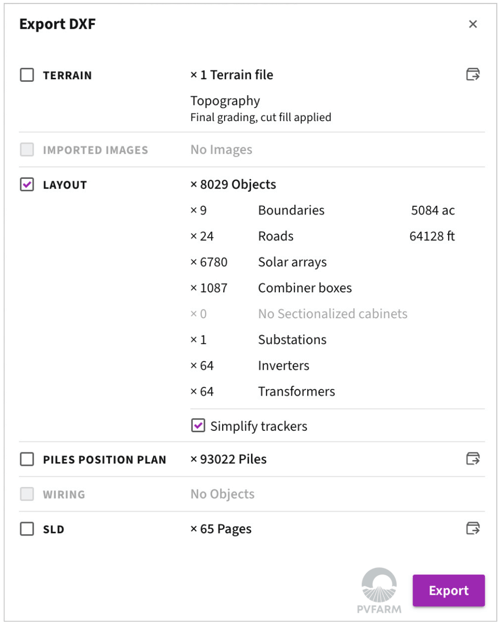
Task: Click the PVFARM logo
Action: point(379,591)
